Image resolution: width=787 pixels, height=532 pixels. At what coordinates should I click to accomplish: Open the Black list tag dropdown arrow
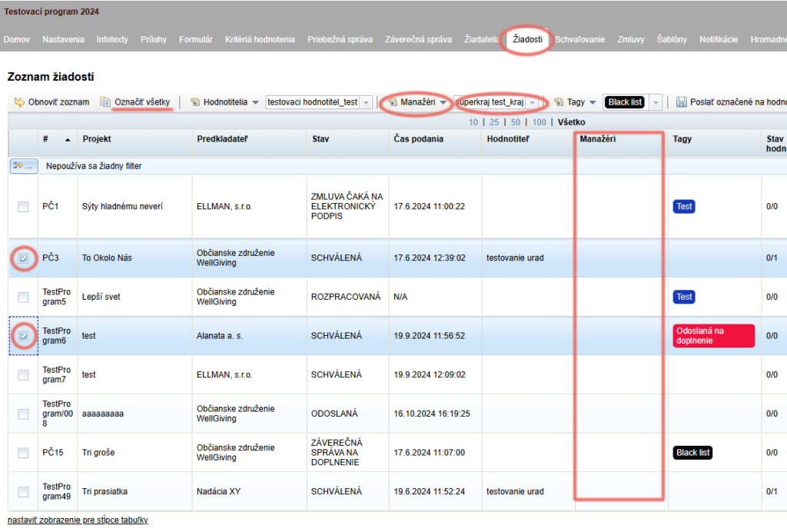pos(656,102)
